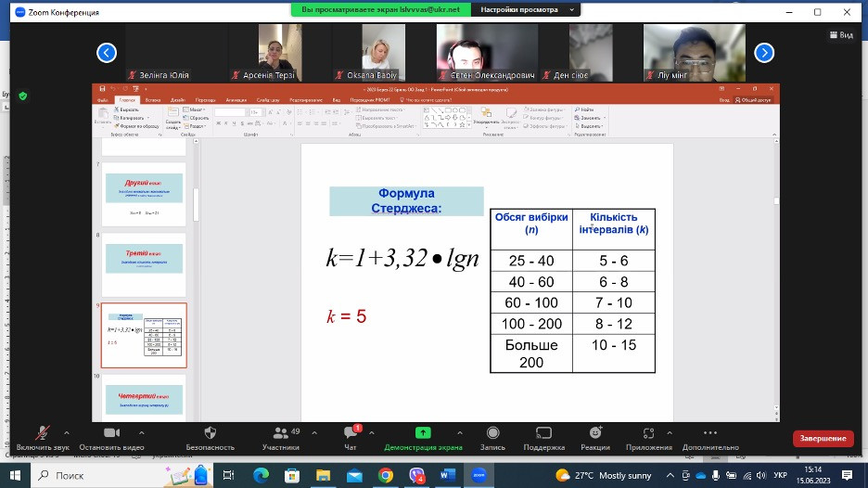Open the Переходы ribbon tab
This screenshot has height=488, width=868.
[x=205, y=100]
